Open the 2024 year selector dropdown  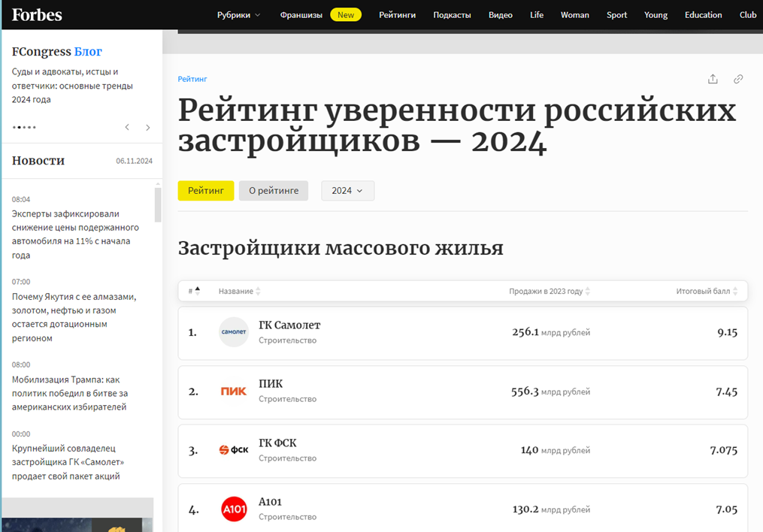(x=347, y=191)
